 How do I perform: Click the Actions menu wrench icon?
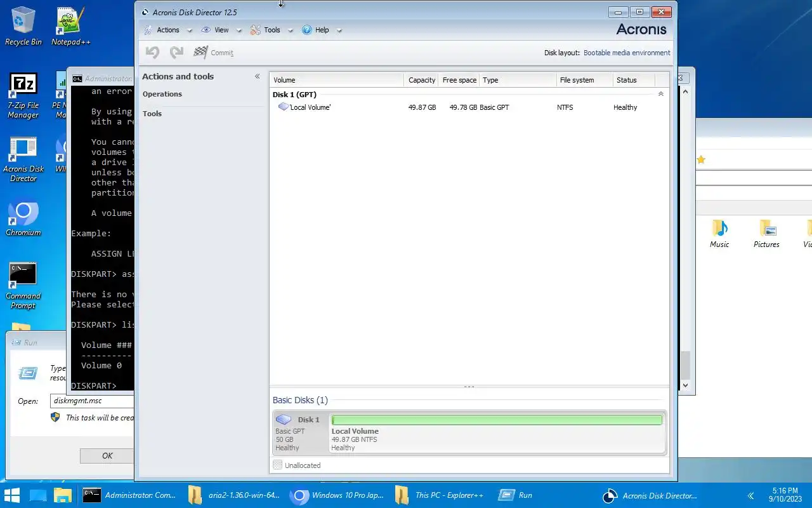tap(148, 30)
